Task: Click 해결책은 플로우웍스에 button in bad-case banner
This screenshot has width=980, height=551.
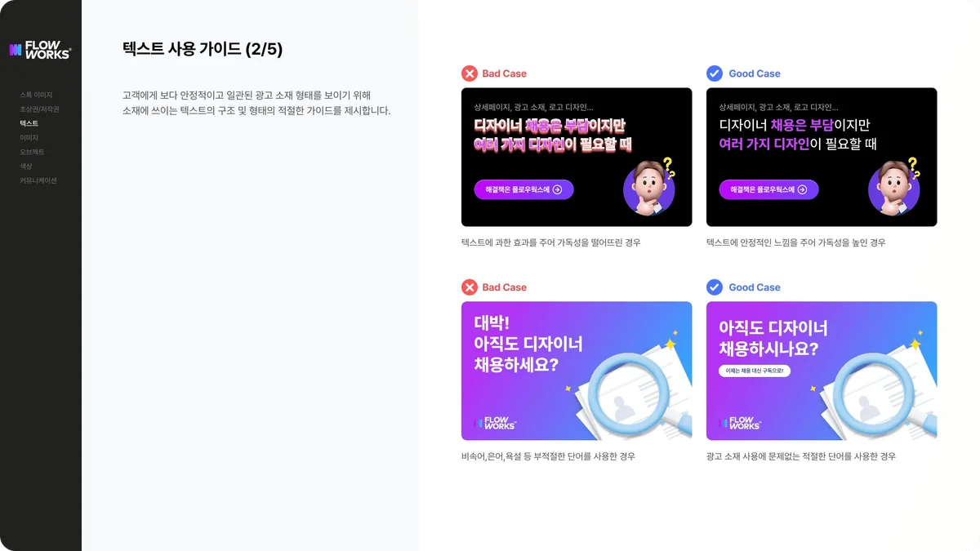Action: [x=523, y=189]
